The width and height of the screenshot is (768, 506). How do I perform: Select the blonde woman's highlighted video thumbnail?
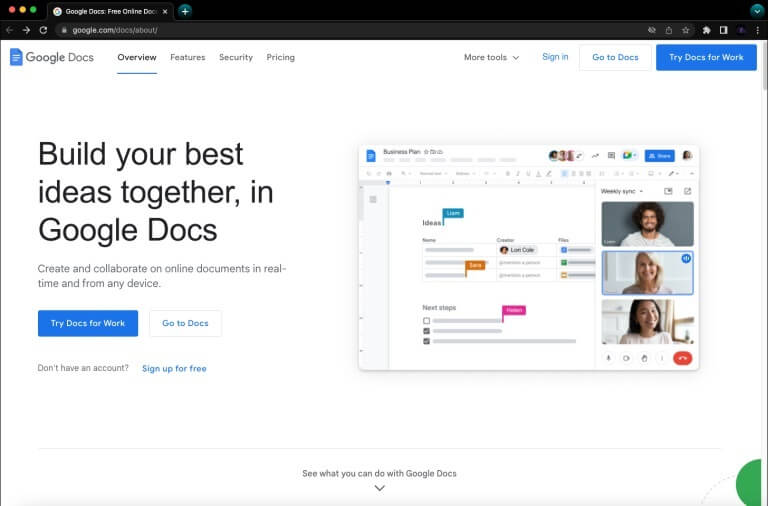click(x=648, y=273)
